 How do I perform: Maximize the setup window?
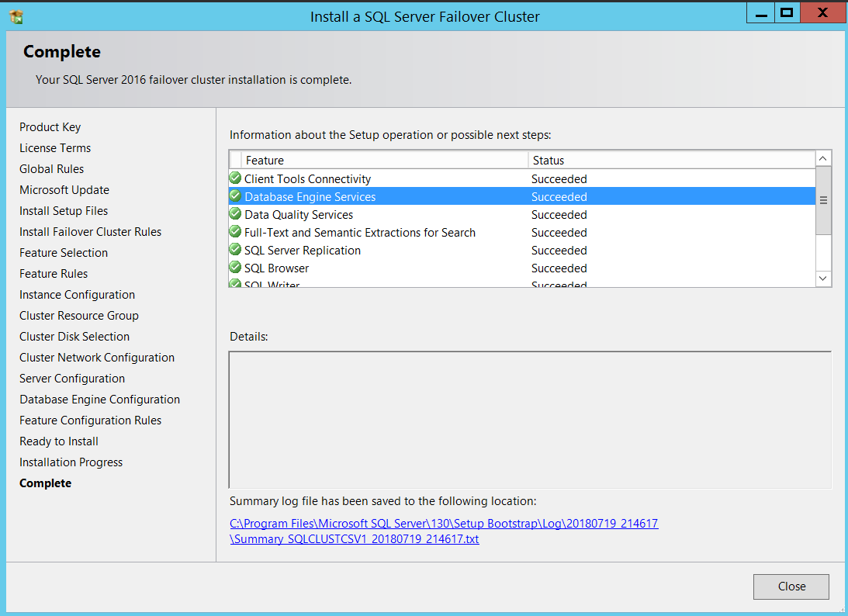(x=787, y=12)
